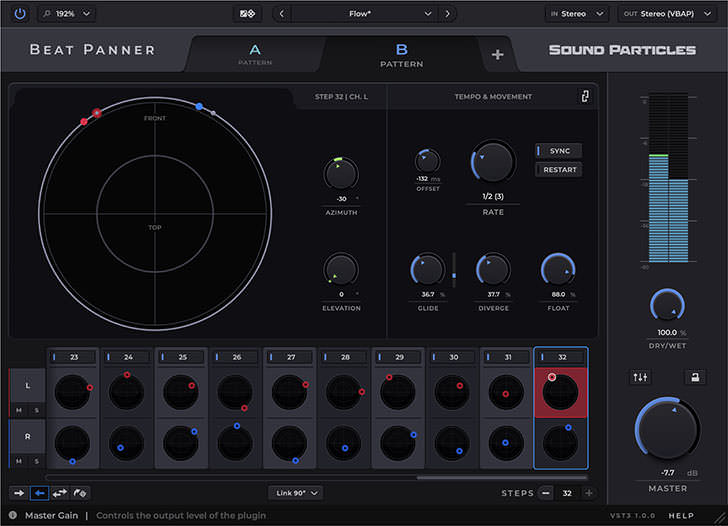Image resolution: width=728 pixels, height=526 pixels.
Task: Click the step 25 header number
Action: [x=182, y=357]
